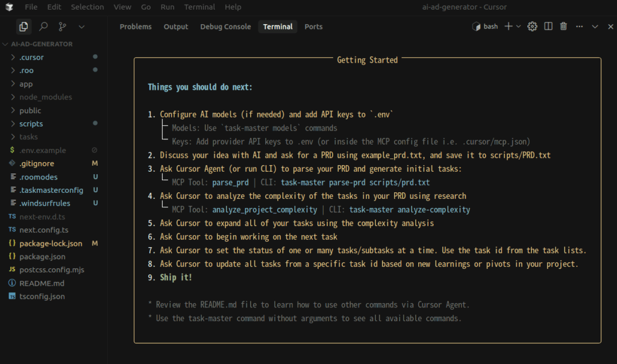Image resolution: width=617 pixels, height=364 pixels.
Task: Open the Edit menu
Action: [54, 7]
